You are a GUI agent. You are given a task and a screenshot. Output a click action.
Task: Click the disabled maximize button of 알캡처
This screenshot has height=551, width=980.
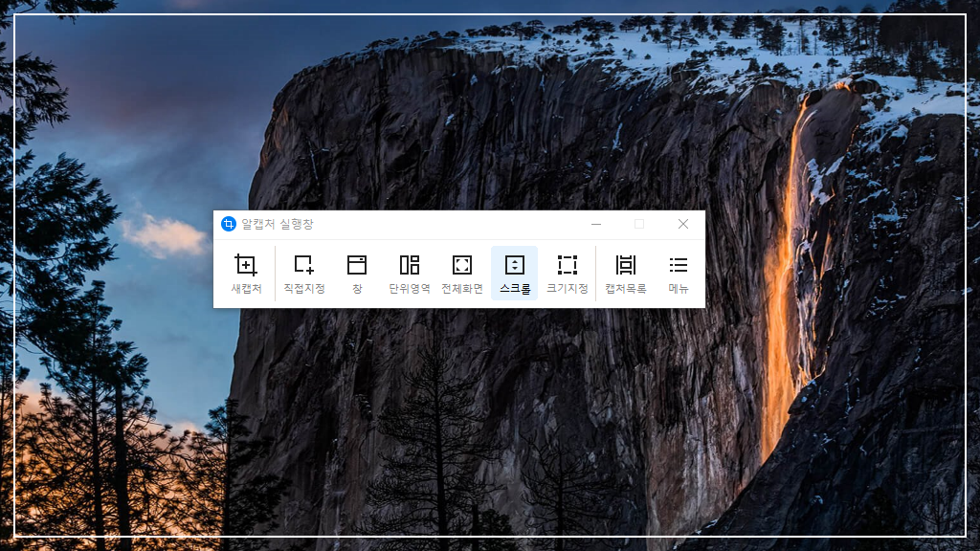(x=639, y=224)
